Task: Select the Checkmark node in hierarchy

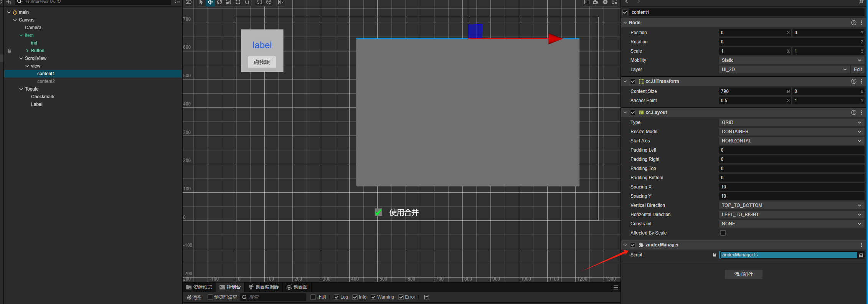Action: [x=43, y=97]
